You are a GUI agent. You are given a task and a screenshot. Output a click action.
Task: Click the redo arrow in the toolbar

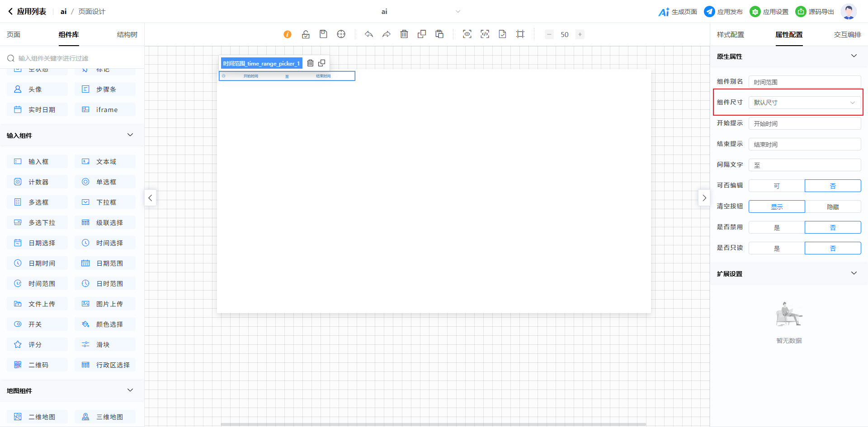point(387,34)
